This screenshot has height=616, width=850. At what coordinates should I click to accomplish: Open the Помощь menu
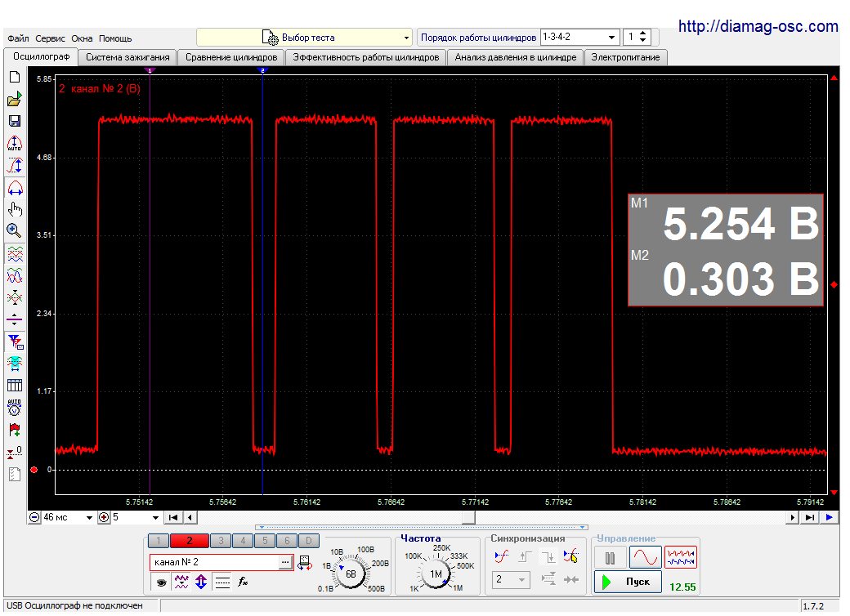click(115, 38)
